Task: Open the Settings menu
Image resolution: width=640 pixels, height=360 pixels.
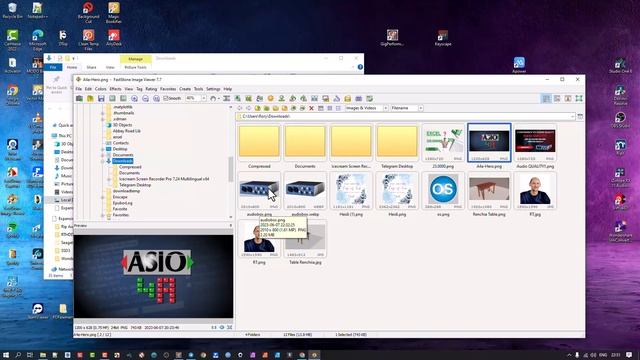Action: click(x=213, y=89)
